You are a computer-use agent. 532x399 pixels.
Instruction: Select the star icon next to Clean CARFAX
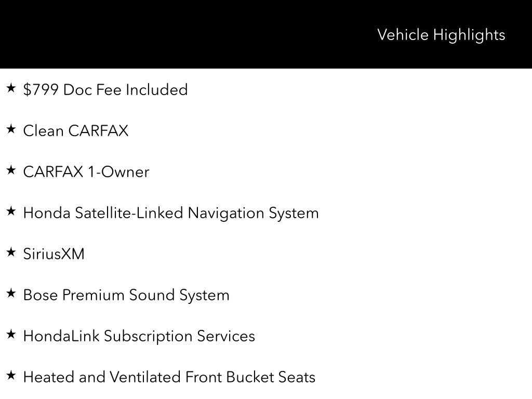(11, 129)
